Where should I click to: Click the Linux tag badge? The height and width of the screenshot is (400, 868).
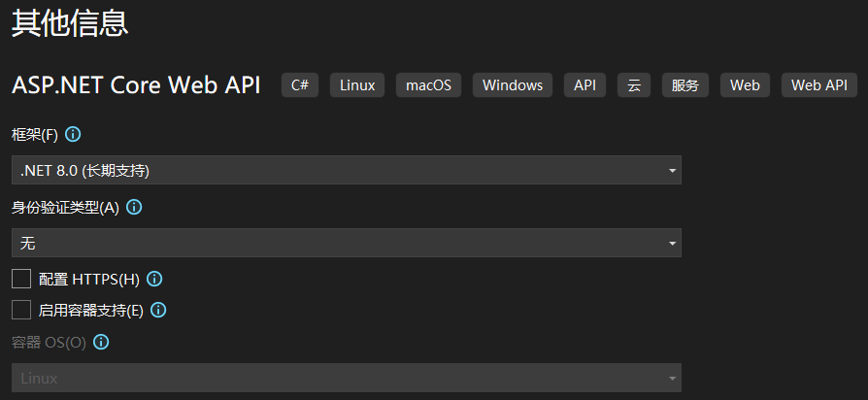[357, 85]
